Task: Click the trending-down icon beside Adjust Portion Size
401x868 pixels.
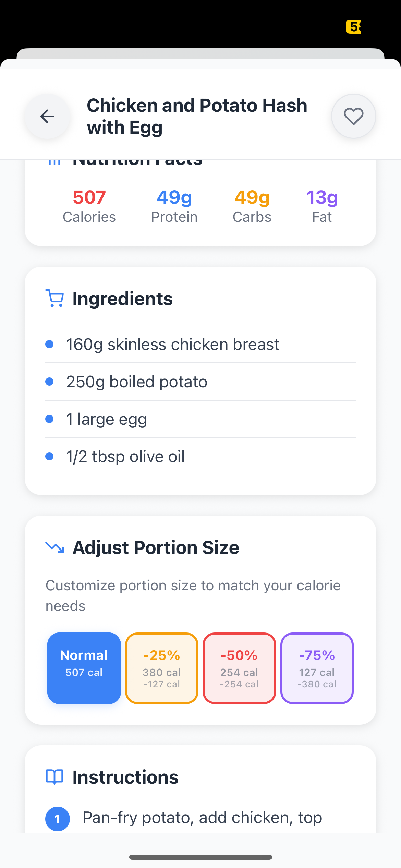Action: [x=54, y=547]
